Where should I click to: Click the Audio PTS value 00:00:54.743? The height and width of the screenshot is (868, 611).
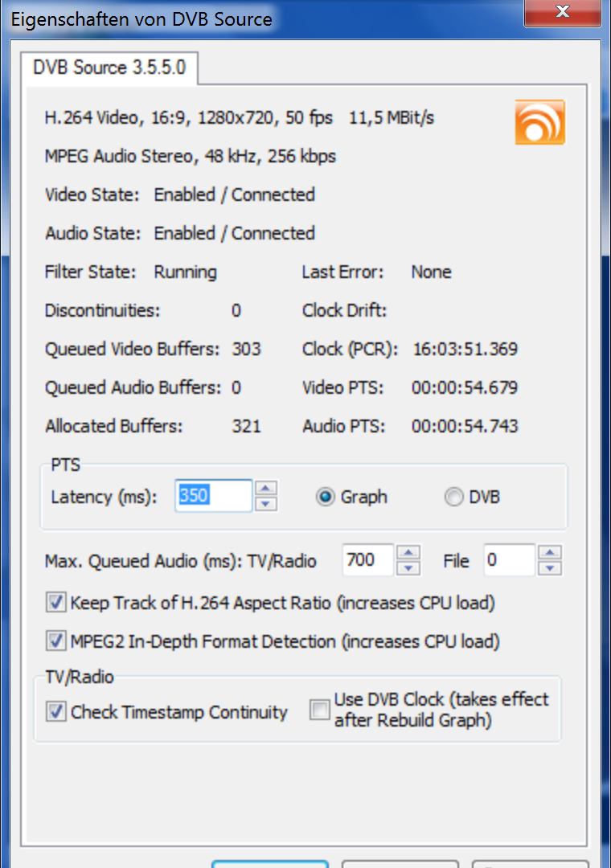pos(465,426)
